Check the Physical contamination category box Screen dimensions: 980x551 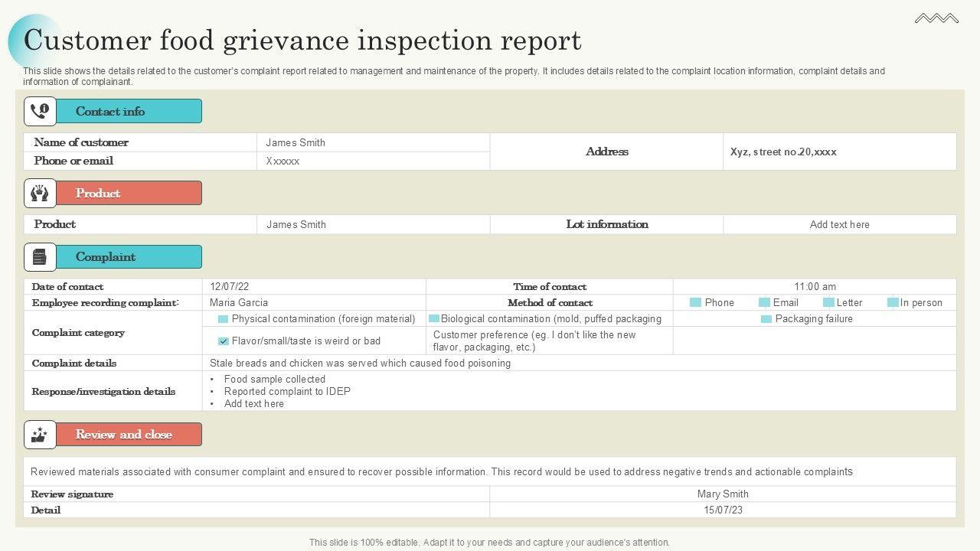224,319
